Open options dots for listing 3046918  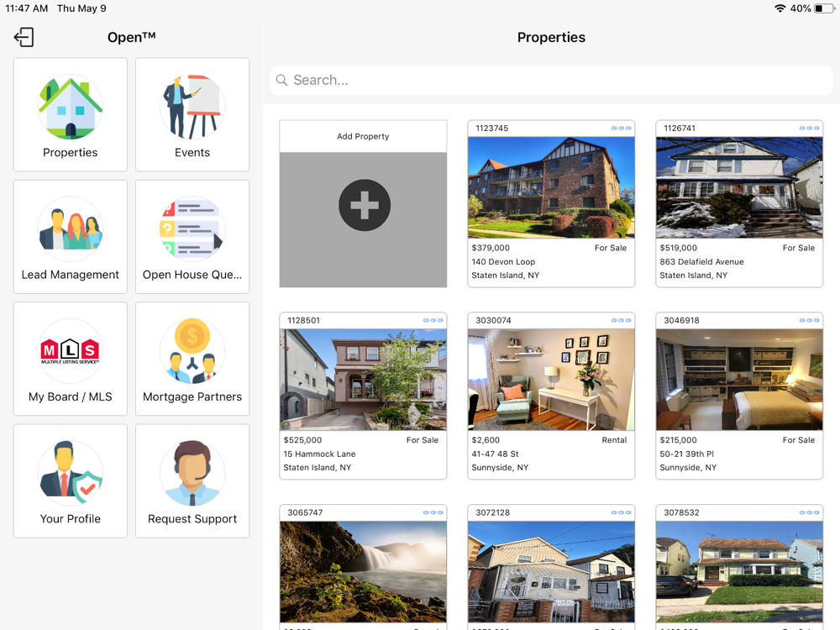[x=809, y=320]
